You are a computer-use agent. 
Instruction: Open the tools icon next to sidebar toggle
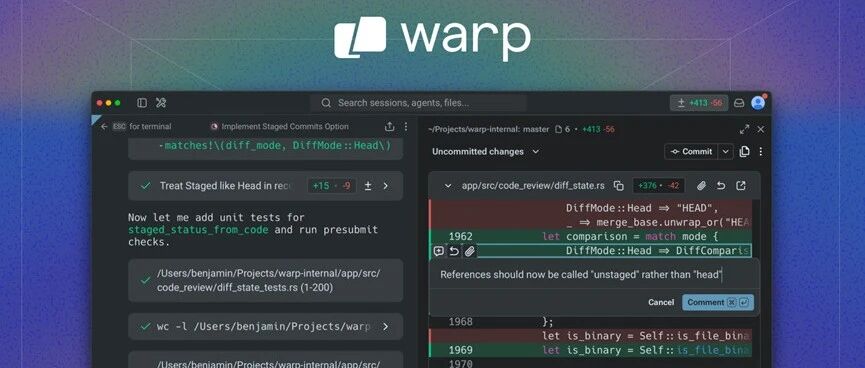tap(161, 103)
